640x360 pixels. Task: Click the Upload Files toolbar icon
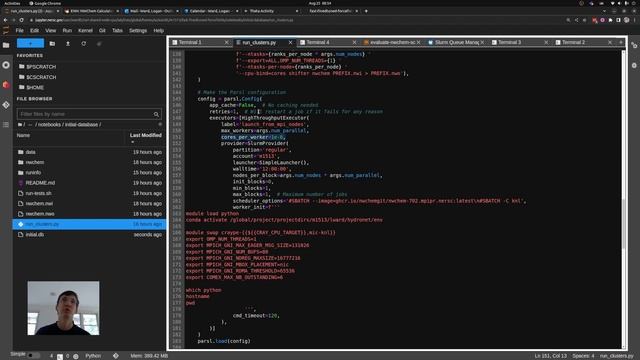click(68, 43)
